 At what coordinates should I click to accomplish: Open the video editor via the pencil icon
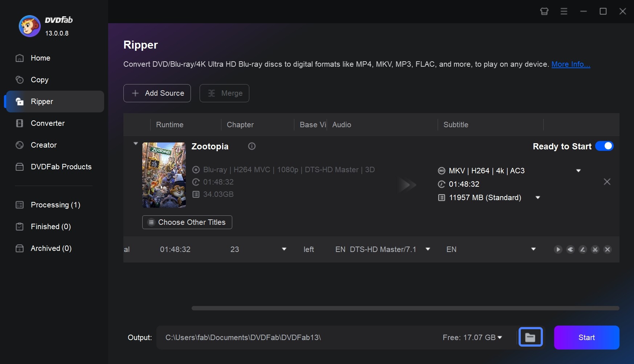583,249
